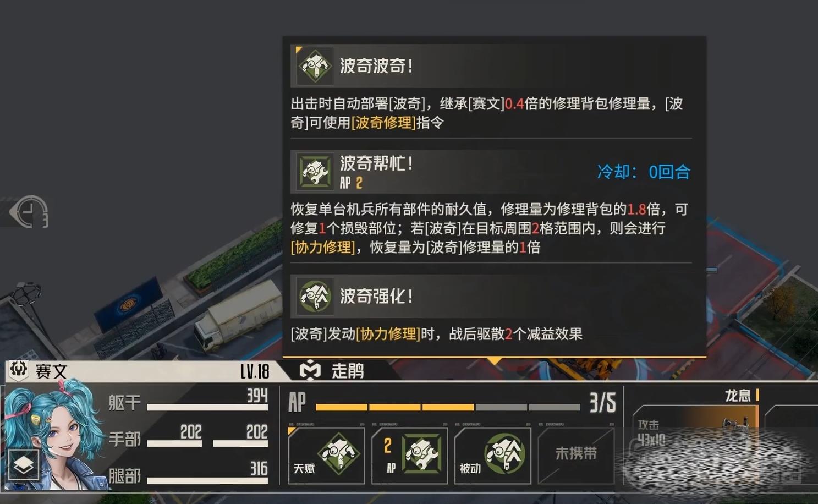Select the 被动 passive skill slot

click(493, 456)
